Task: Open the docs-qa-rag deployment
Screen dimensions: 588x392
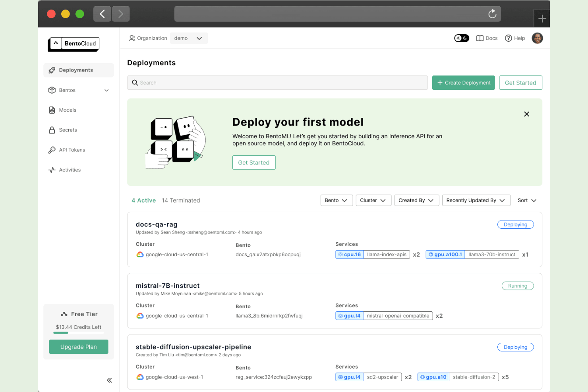Action: click(157, 224)
